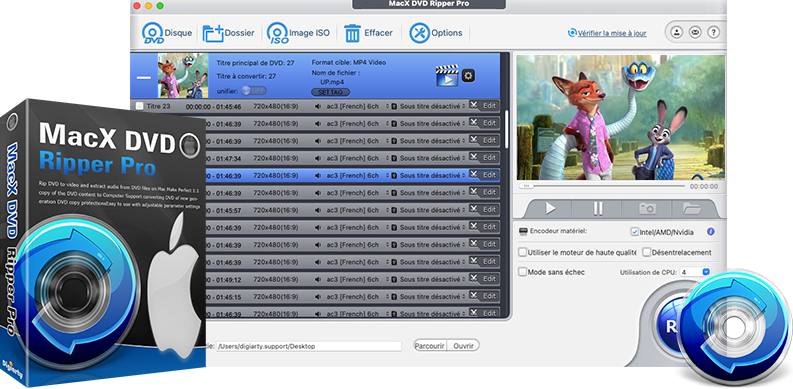This screenshot has height=389, width=793.
Task: Click the Parcourir button
Action: point(430,346)
